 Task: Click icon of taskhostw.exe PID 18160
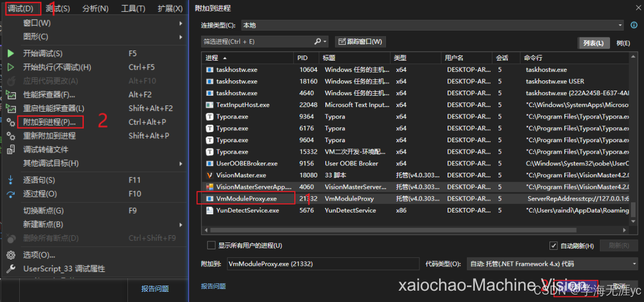tap(209, 82)
